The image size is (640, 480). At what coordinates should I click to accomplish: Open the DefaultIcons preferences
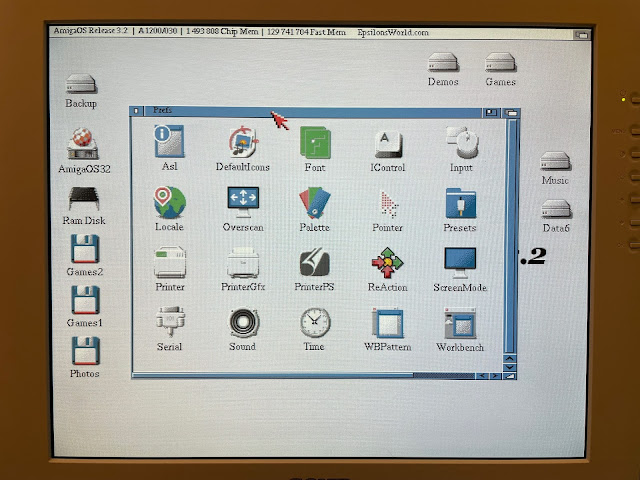coord(243,142)
